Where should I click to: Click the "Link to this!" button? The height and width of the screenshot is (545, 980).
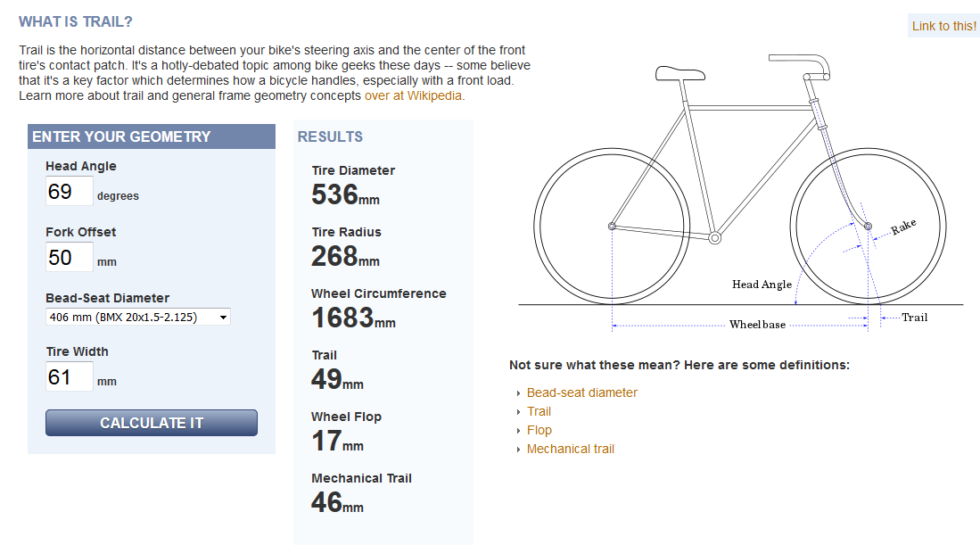tap(944, 26)
